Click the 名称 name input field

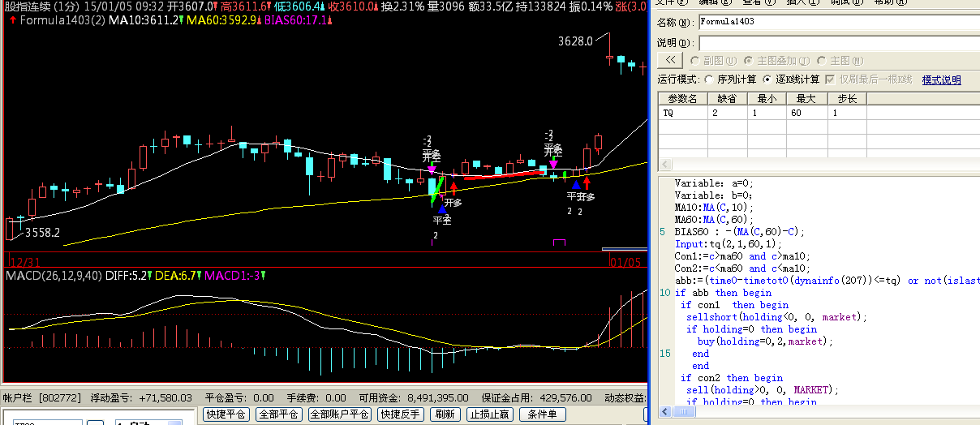839,22
